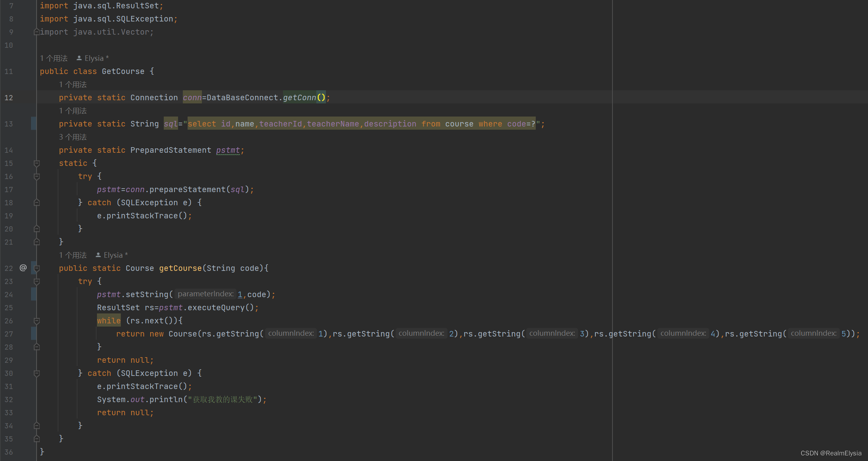Viewport: 868px width, 461px height.
Task: Collapse the try block on line 16
Action: [x=37, y=176]
